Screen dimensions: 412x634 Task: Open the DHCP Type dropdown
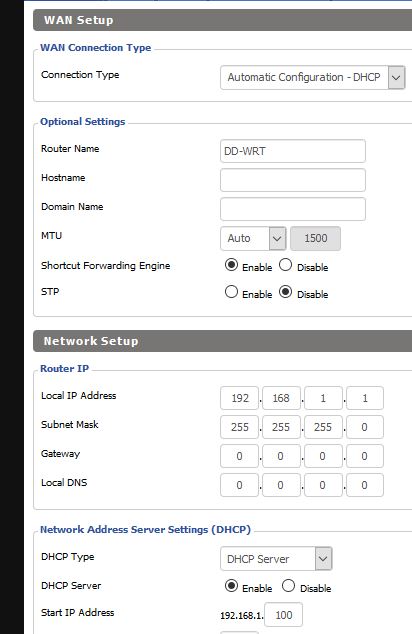point(276,559)
